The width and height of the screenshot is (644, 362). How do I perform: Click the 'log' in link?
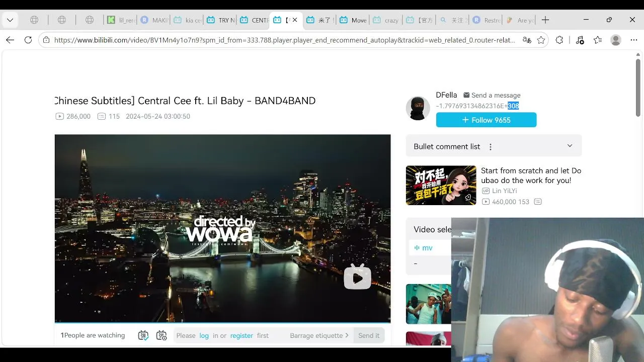pos(204,335)
